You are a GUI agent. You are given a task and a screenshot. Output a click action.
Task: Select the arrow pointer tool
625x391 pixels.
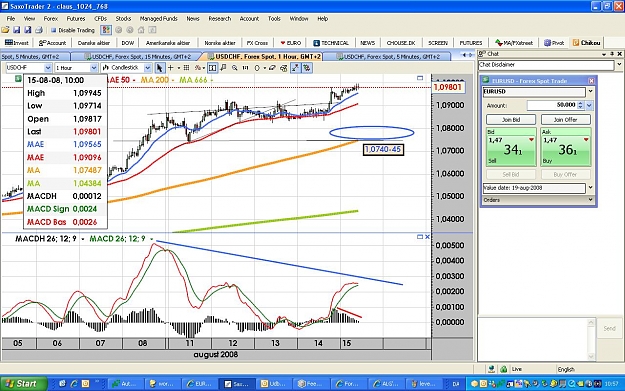[159, 68]
